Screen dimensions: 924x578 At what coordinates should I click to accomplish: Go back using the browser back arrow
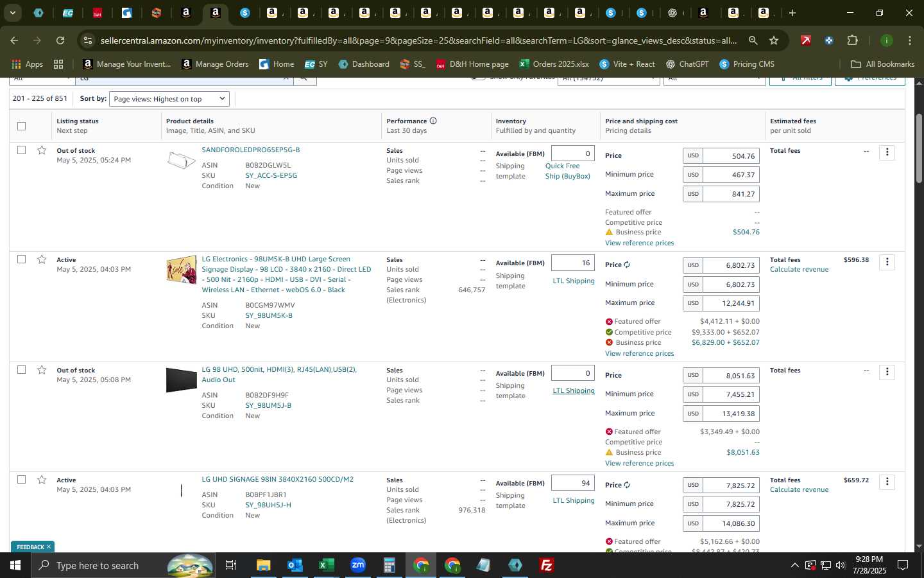pyautogui.click(x=14, y=40)
